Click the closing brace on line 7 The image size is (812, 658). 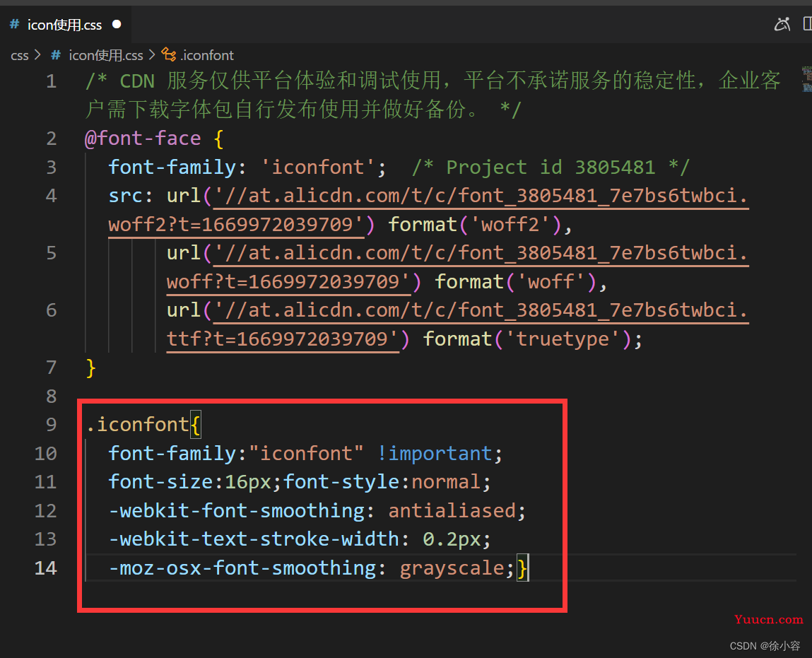[90, 368]
